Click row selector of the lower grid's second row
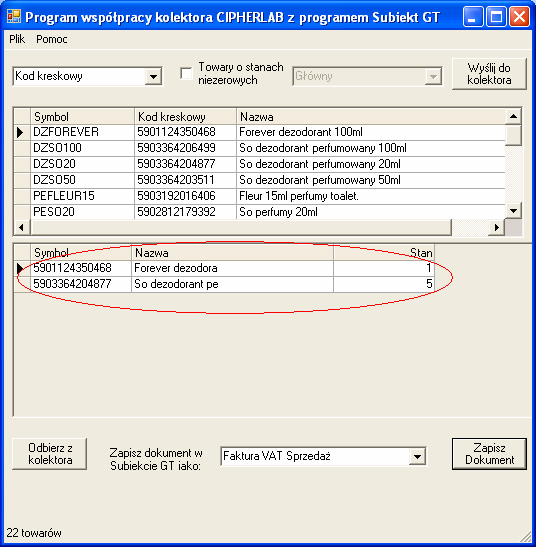 click(x=22, y=284)
